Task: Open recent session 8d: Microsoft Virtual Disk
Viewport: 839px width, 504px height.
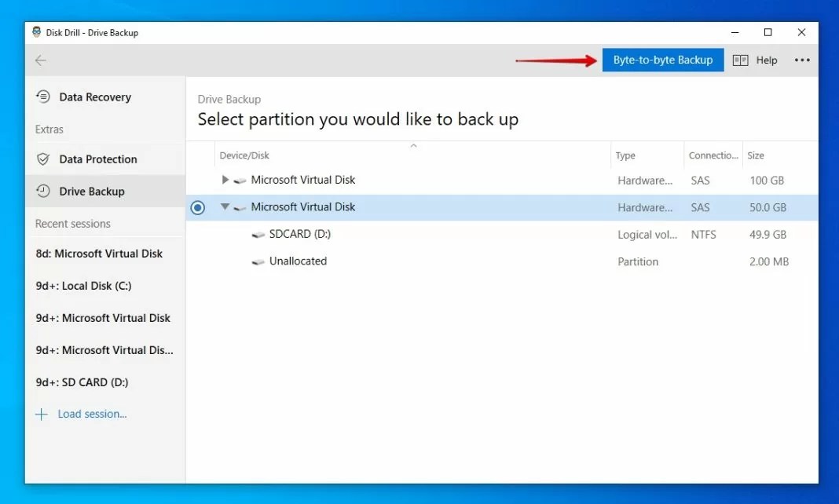Action: [x=99, y=254]
